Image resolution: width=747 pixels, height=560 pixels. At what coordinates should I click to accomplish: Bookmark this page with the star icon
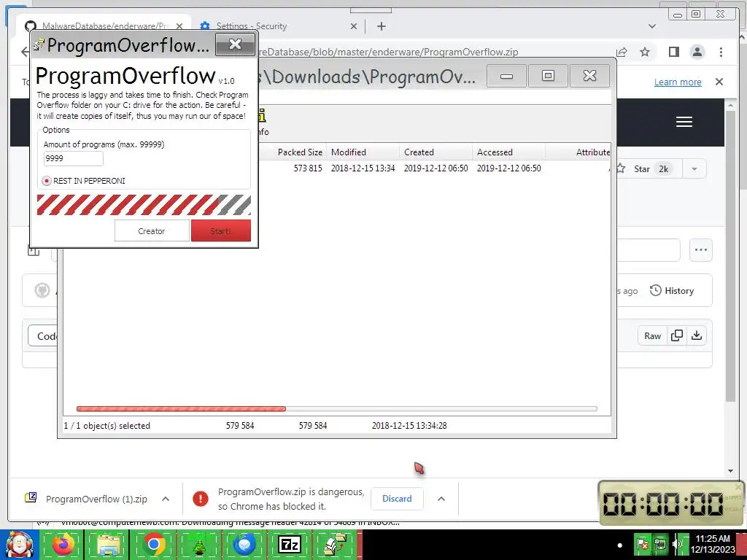(645, 52)
